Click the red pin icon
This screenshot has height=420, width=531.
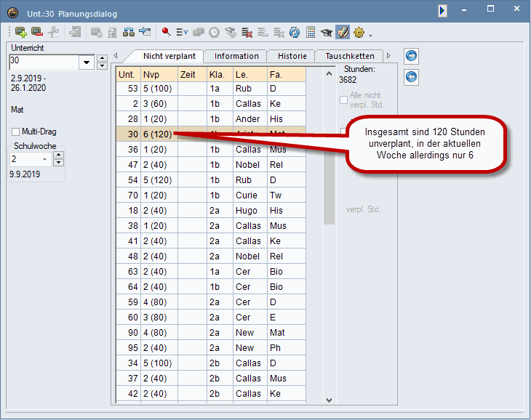pos(167,32)
